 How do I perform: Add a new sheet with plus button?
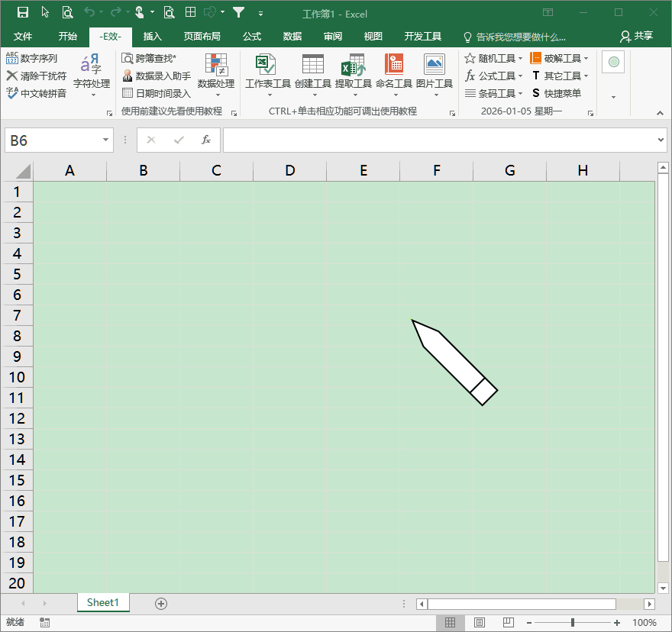pos(160,603)
